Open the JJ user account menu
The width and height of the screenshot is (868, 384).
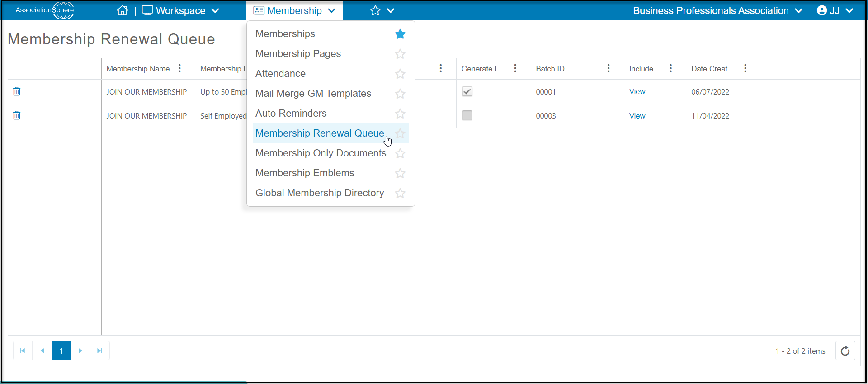[x=835, y=10]
